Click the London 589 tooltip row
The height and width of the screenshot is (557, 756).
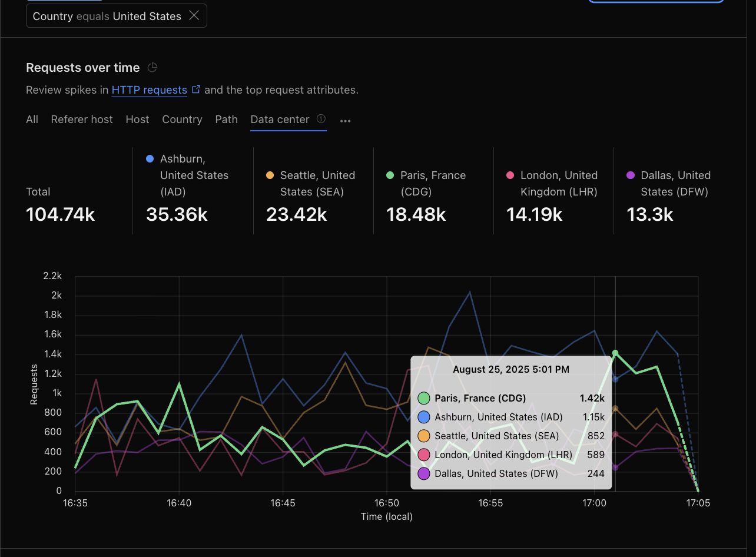point(511,455)
